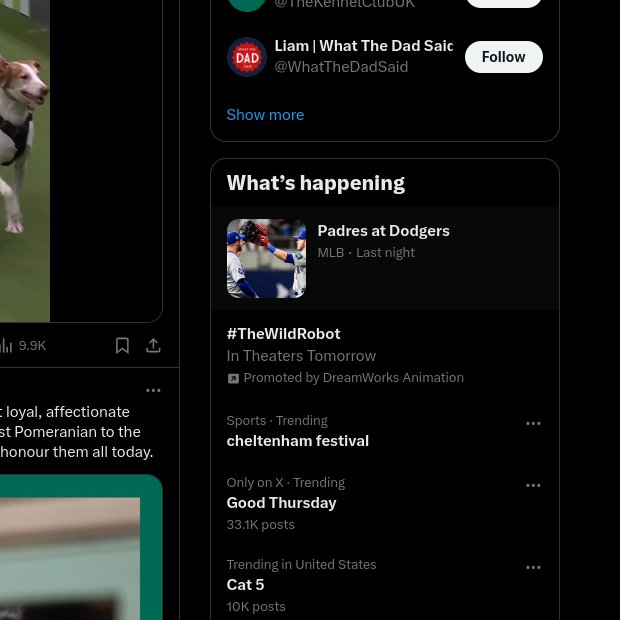Click the 10K posts count
The height and width of the screenshot is (620, 620).
tap(256, 607)
